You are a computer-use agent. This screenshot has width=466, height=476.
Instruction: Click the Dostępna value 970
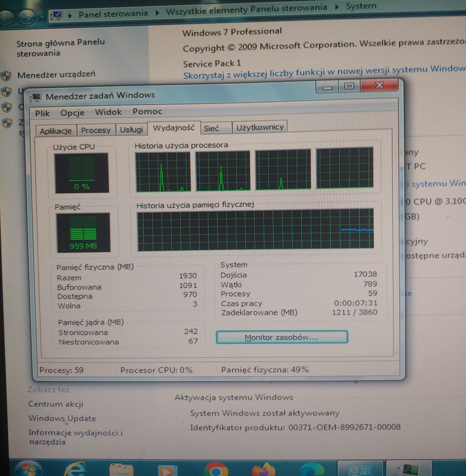190,295
